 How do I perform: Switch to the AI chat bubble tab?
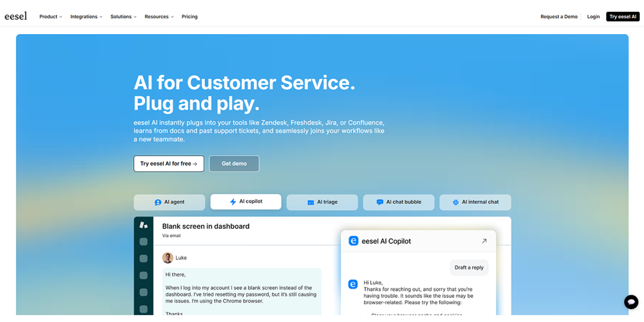(399, 202)
